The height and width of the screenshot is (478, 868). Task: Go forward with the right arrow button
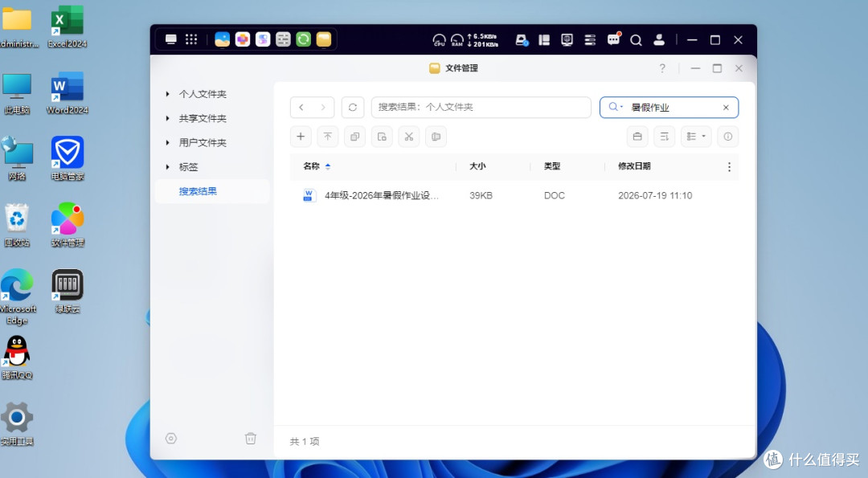[x=323, y=108]
